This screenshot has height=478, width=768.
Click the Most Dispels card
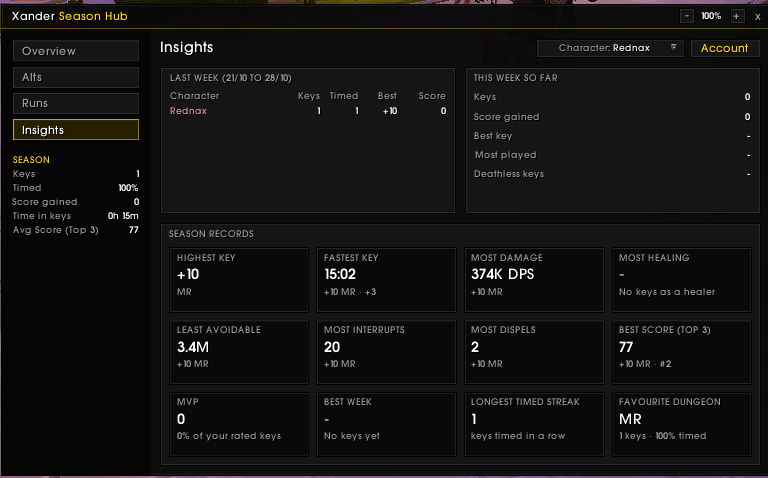tap(534, 352)
